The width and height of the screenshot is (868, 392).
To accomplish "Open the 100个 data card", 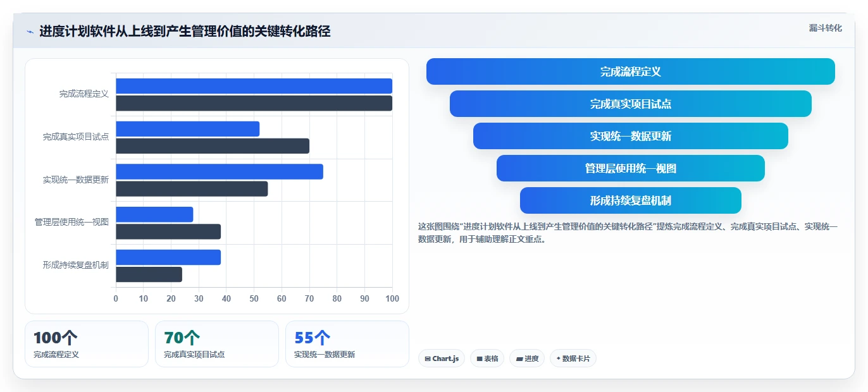I will tap(87, 344).
